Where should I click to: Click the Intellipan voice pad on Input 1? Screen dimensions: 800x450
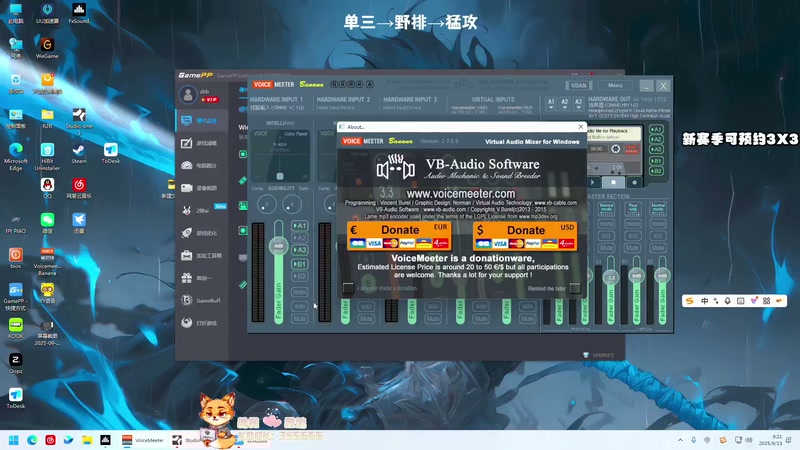click(280, 156)
